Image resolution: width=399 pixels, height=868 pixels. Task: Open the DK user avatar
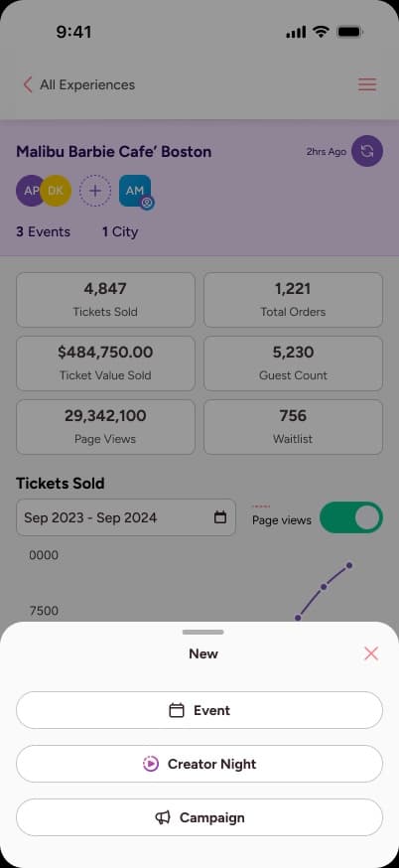tap(57, 191)
